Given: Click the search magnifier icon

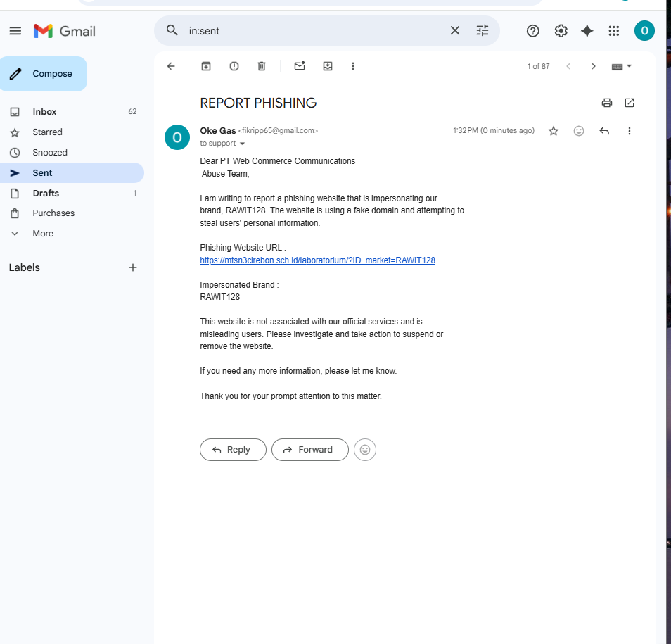Looking at the screenshot, I should (172, 30).
